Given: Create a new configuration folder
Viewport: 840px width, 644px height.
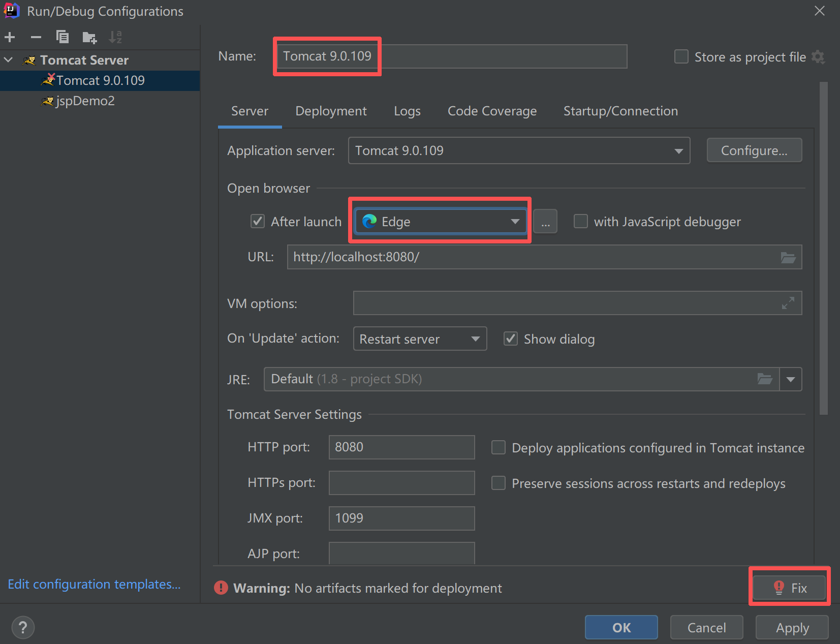Looking at the screenshot, I should click(89, 37).
